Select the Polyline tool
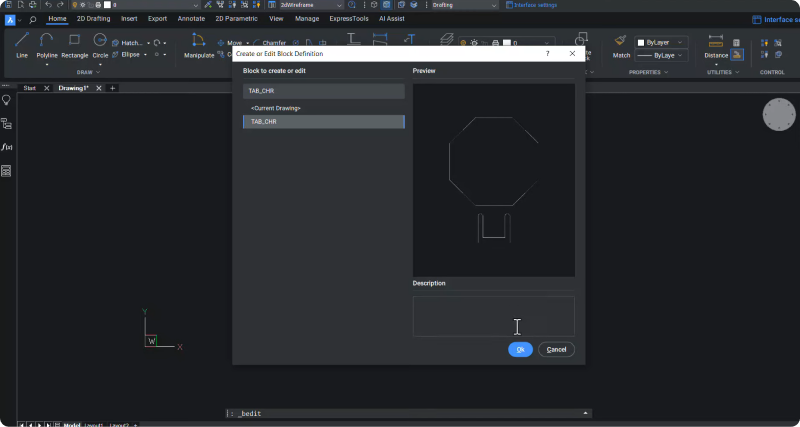This screenshot has width=800, height=427. coord(46,45)
